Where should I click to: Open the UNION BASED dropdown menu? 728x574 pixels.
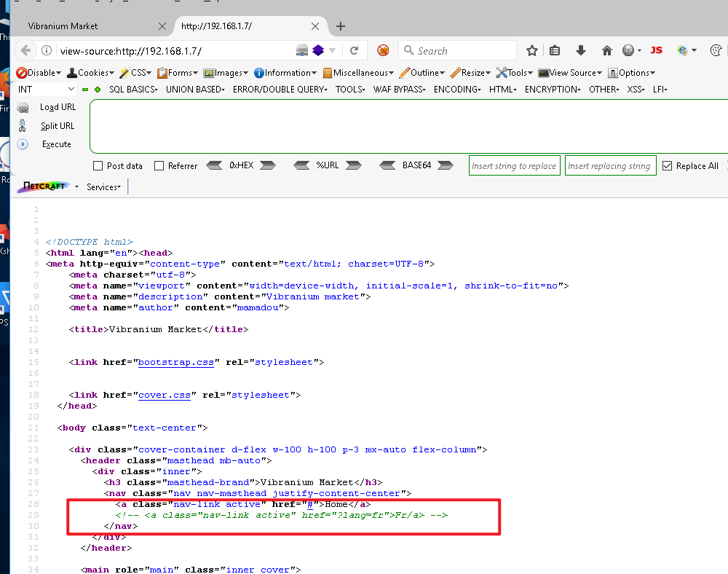(x=196, y=89)
